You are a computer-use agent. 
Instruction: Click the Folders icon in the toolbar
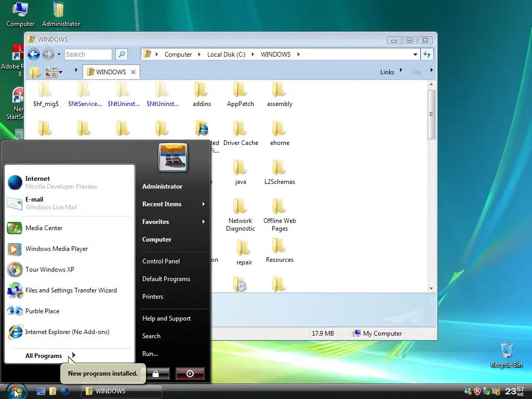pos(34,72)
